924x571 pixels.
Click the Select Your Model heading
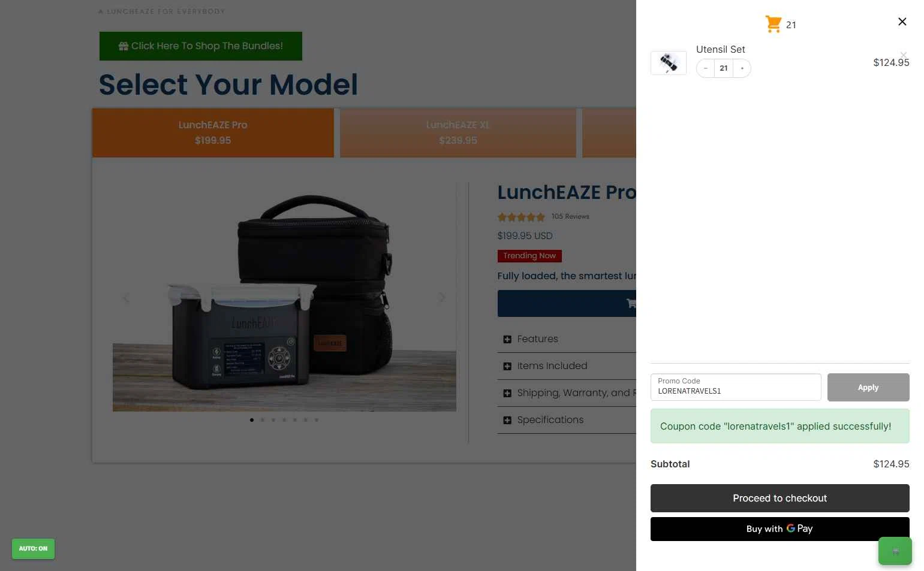click(x=228, y=84)
